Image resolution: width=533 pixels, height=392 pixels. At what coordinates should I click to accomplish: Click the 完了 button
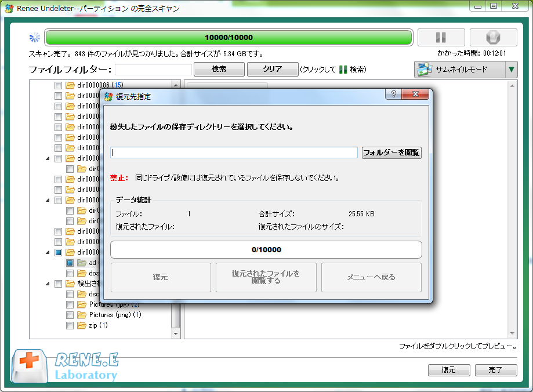(496, 370)
